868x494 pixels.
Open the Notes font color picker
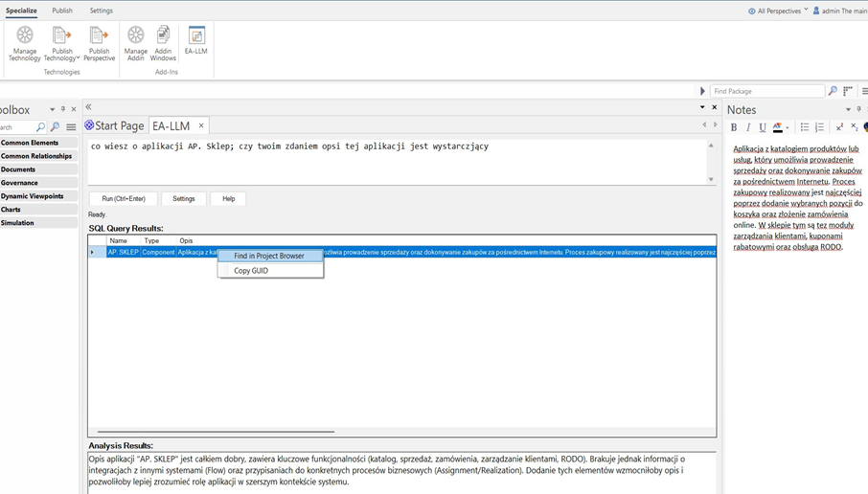coord(788,127)
